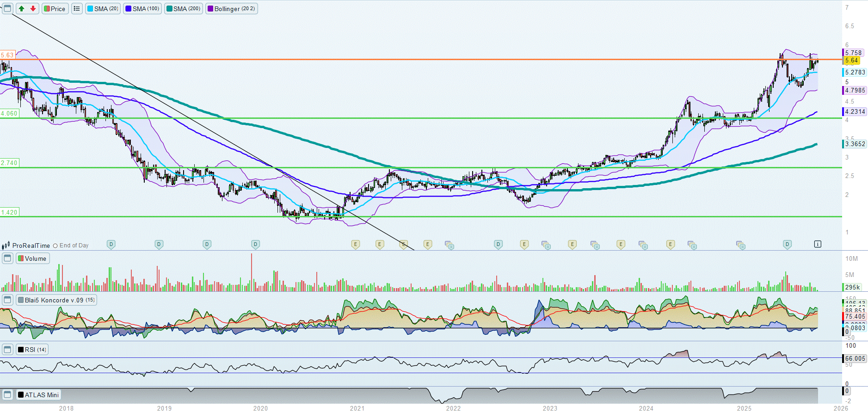Open the ATLAS Mini indicator settings

coord(41,395)
